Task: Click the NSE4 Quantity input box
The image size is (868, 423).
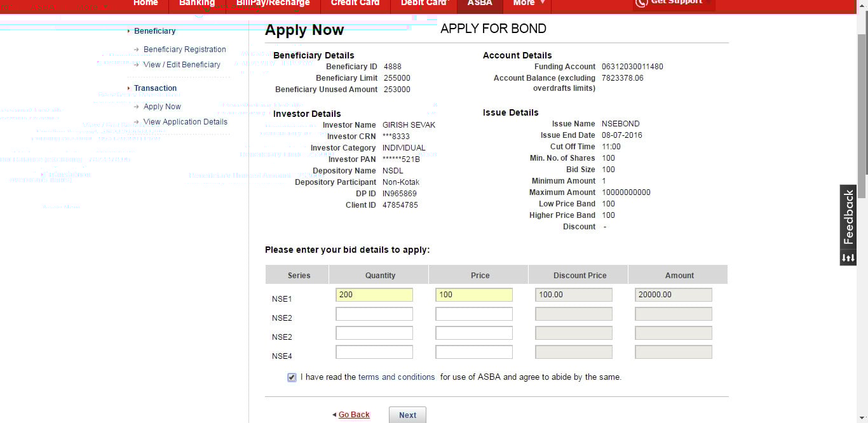Action: pyautogui.click(x=374, y=352)
